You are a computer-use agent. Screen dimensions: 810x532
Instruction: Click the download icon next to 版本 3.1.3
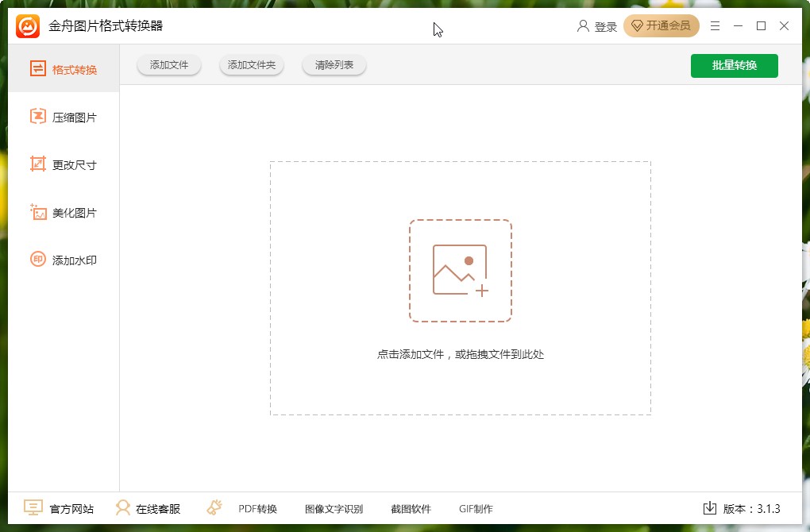click(x=709, y=508)
